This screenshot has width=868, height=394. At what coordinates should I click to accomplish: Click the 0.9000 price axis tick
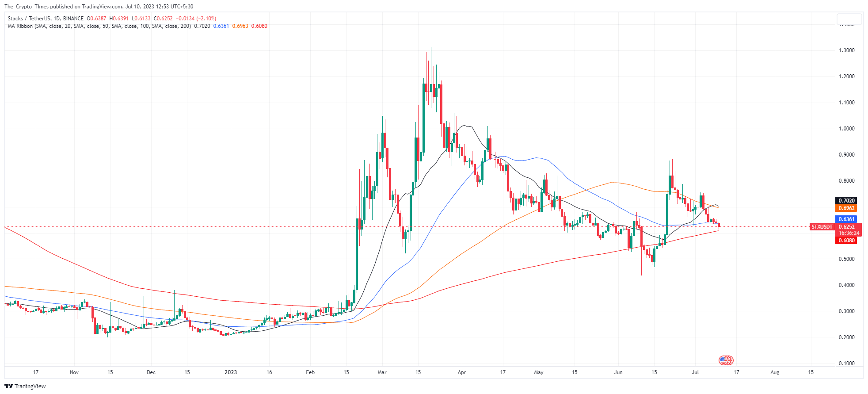(847, 155)
